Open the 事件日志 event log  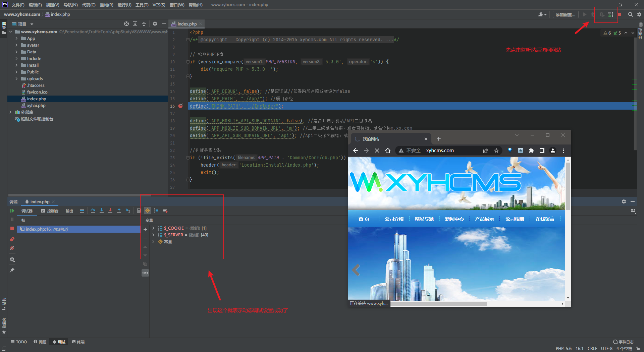624,342
